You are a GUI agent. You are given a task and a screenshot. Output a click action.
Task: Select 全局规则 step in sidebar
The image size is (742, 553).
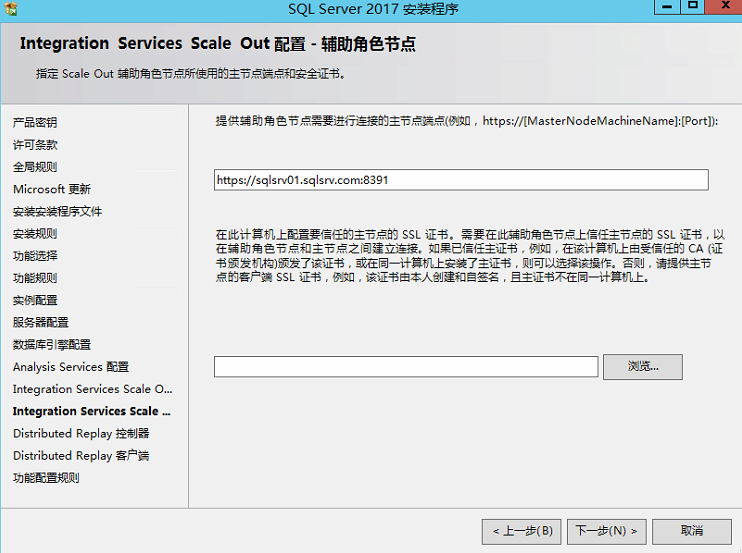point(35,167)
